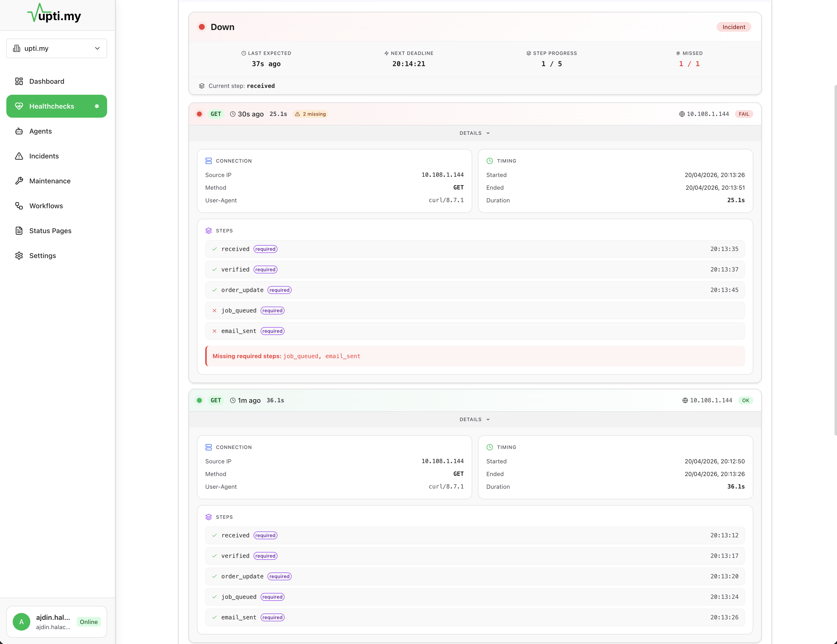Click the Settings gear icon

tap(19, 256)
